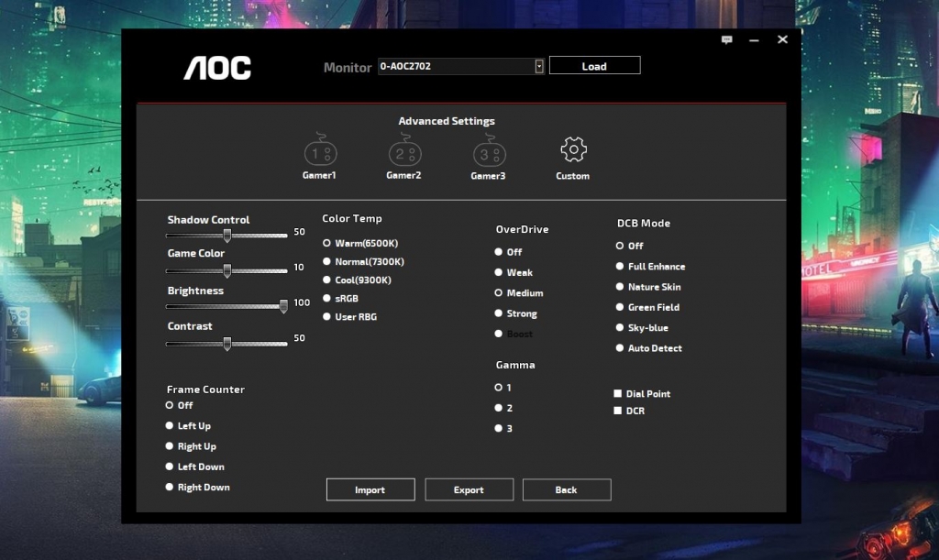Select the Gamer1 controller preset icon
Viewport: 939px width, 560px height.
pyautogui.click(x=319, y=152)
